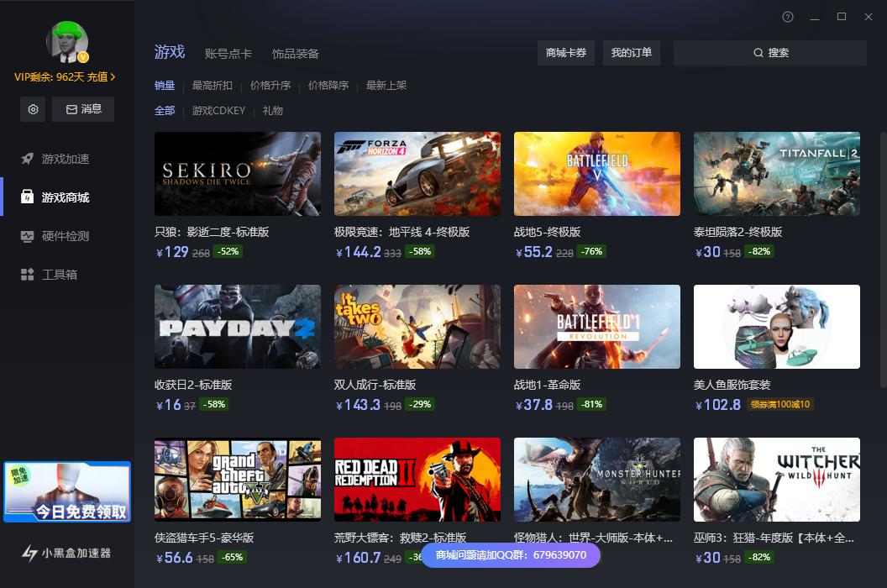
Task: Click title 收获日2-标准版
Action: [x=193, y=385]
